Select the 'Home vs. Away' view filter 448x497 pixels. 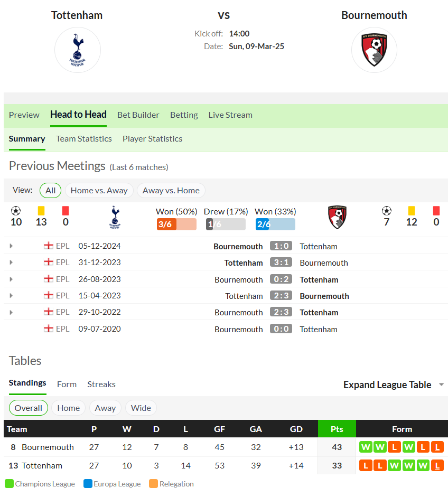(99, 191)
